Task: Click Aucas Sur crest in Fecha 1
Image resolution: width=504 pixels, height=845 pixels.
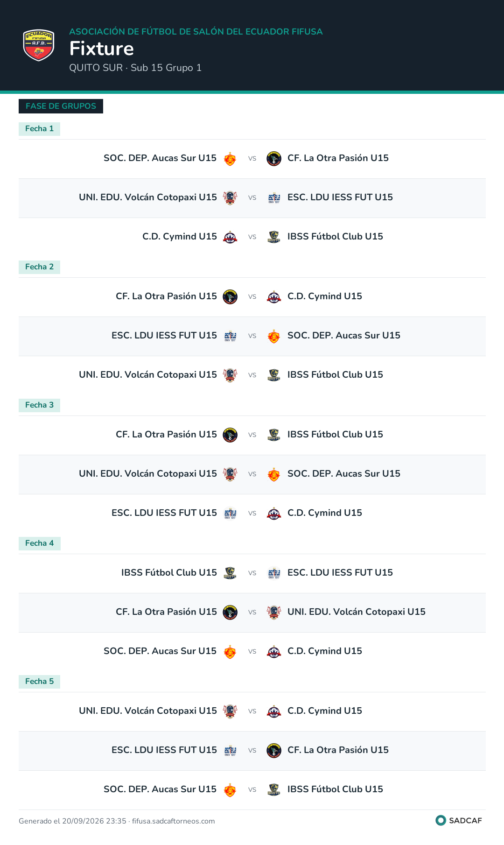Action: [x=230, y=159]
